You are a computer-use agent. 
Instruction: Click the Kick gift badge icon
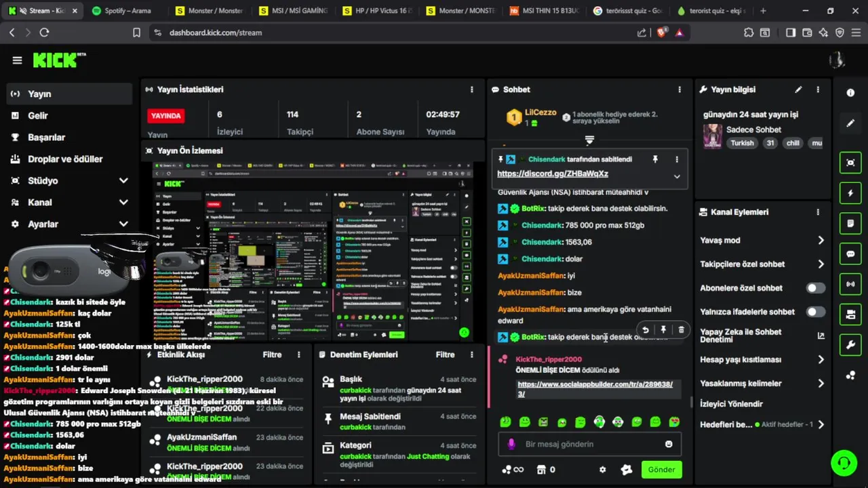[627, 470]
